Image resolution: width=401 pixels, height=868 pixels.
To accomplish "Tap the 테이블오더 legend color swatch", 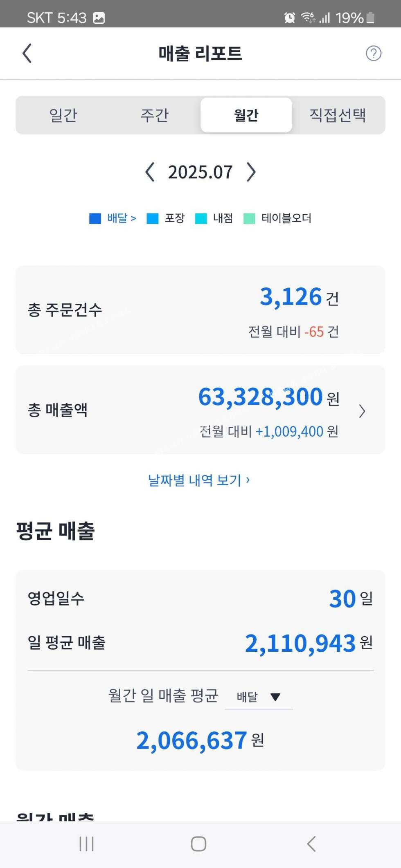I will 249,219.
